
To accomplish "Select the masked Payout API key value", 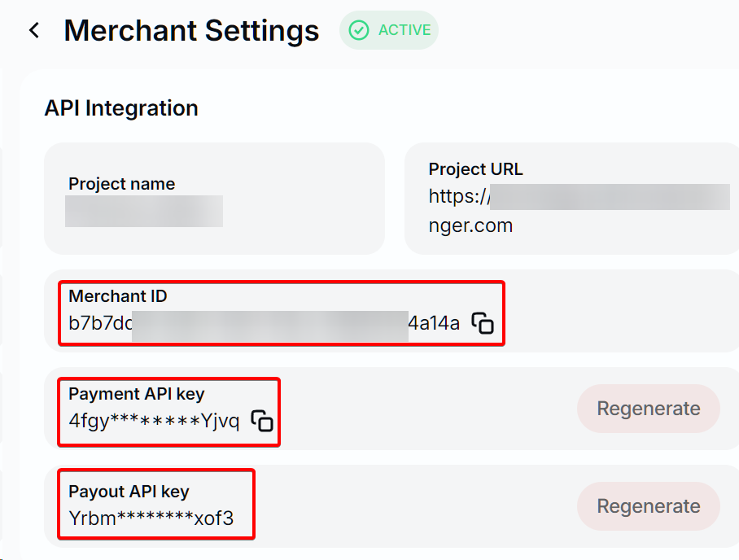I will [x=151, y=518].
